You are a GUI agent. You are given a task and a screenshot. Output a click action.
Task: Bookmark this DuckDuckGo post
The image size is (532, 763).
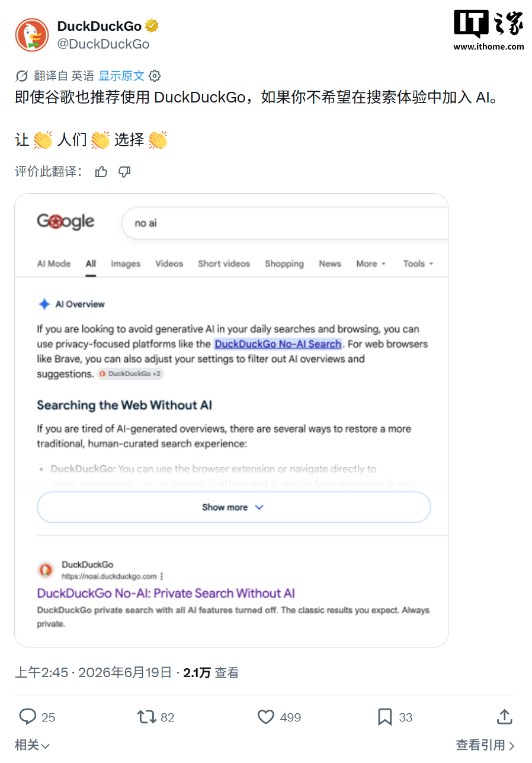tap(384, 717)
